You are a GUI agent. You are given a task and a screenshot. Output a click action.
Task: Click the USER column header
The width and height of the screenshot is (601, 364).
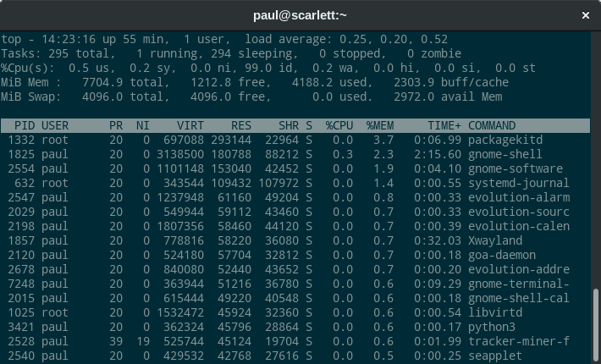click(x=55, y=125)
